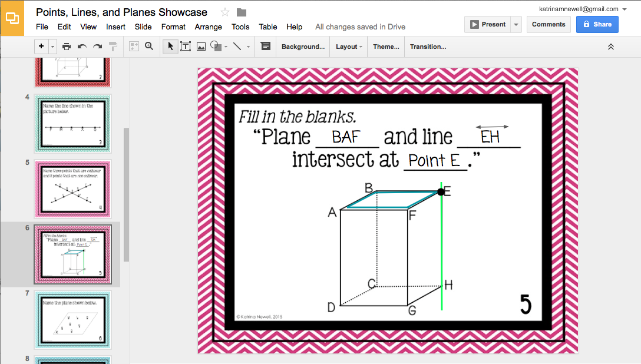641x364 pixels.
Task: Click the Katrina Newell, 2015 copyright text
Action: click(260, 317)
